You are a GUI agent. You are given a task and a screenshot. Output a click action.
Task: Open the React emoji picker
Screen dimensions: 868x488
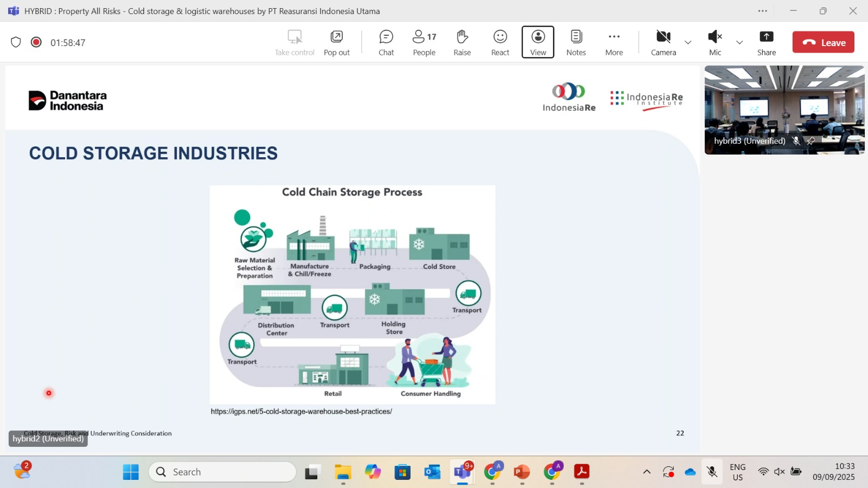(500, 42)
